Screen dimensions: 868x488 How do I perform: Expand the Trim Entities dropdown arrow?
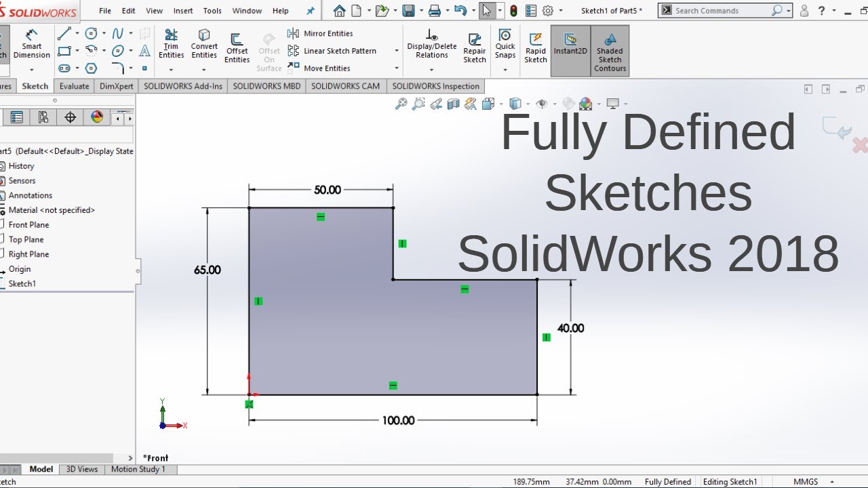(x=171, y=69)
